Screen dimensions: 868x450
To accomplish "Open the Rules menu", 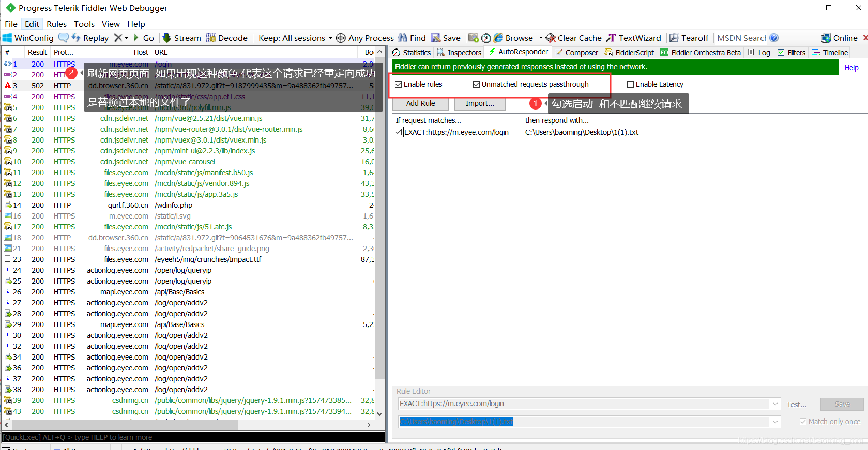I will tap(56, 24).
